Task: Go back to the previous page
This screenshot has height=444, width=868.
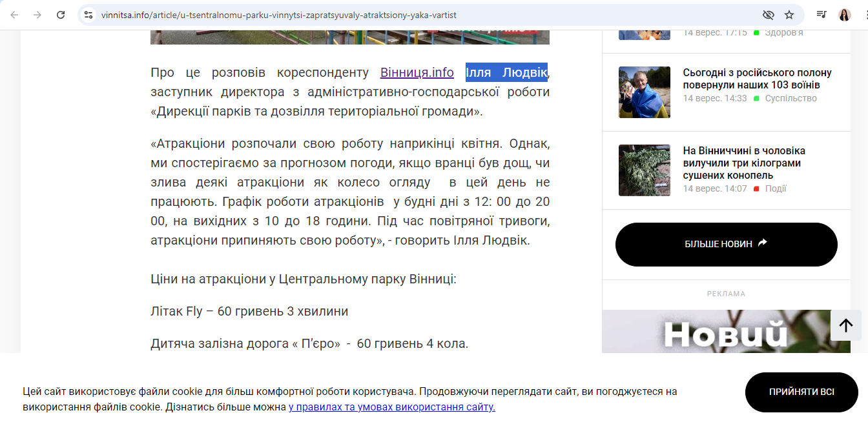Action: point(14,15)
